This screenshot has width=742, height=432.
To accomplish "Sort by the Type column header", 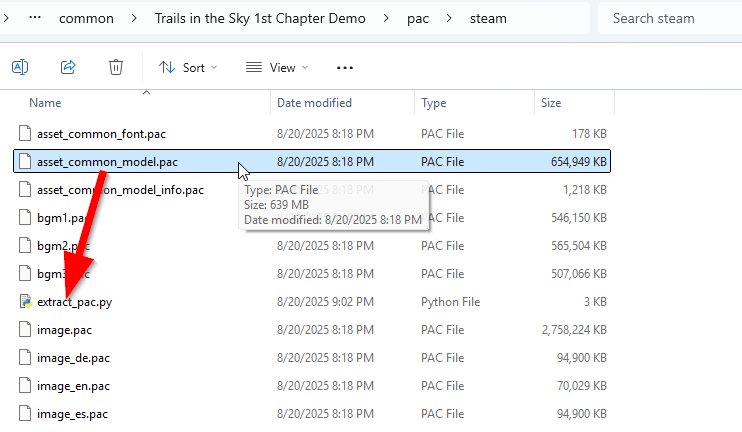I will (x=433, y=103).
